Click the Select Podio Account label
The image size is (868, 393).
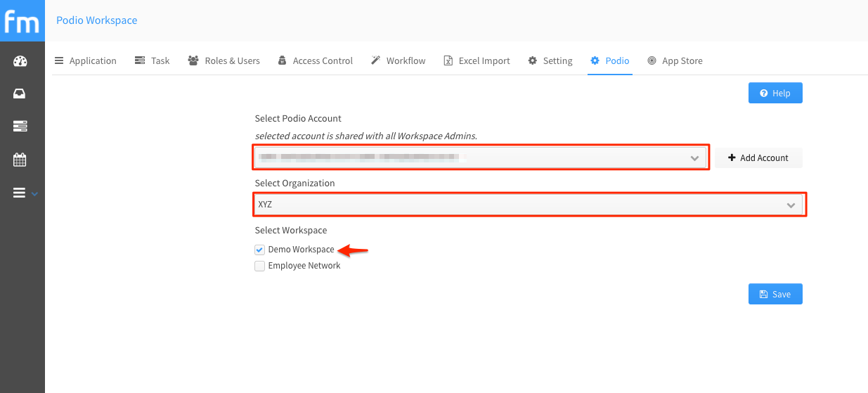pyautogui.click(x=298, y=118)
